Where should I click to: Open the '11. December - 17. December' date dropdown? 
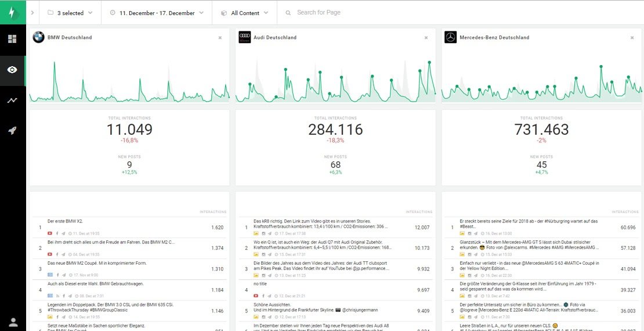(x=157, y=13)
